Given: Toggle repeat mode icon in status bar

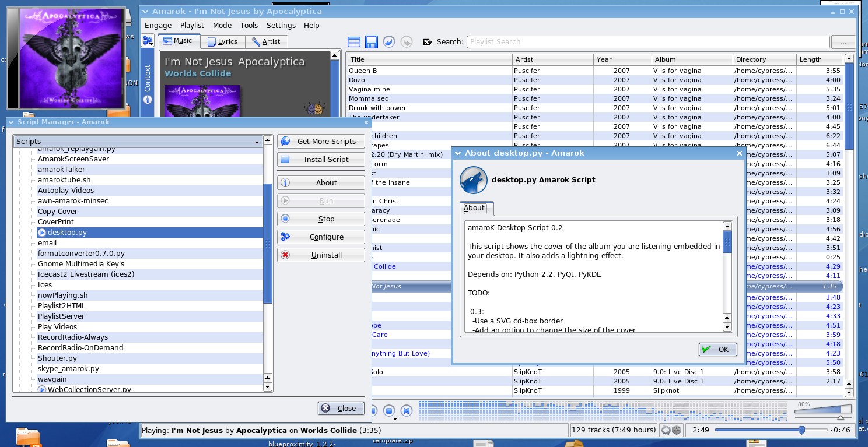Looking at the screenshot, I should coord(666,430).
